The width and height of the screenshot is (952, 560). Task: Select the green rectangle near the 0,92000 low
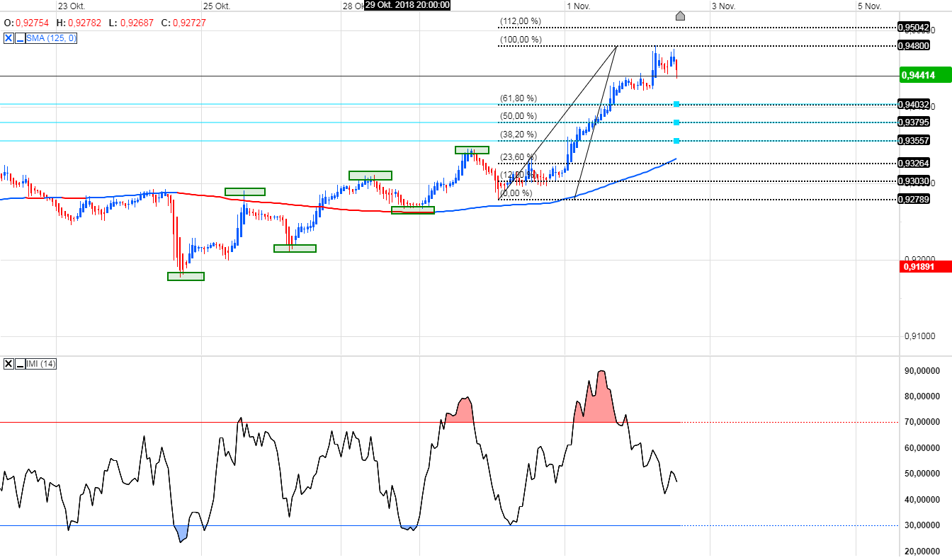(185, 275)
